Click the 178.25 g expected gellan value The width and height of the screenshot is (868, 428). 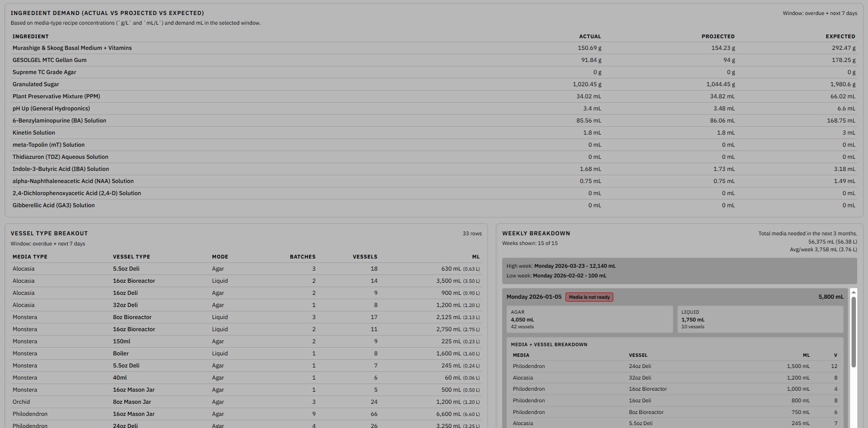click(x=843, y=60)
